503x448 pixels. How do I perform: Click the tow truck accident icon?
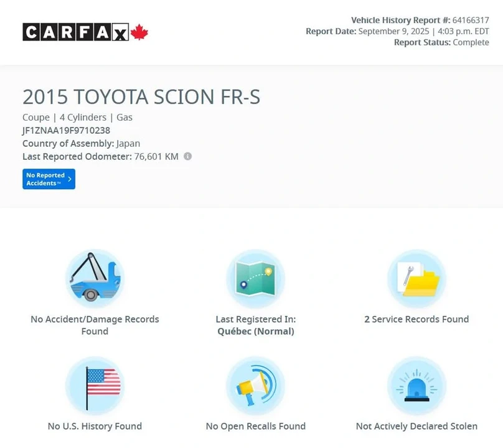(95, 278)
